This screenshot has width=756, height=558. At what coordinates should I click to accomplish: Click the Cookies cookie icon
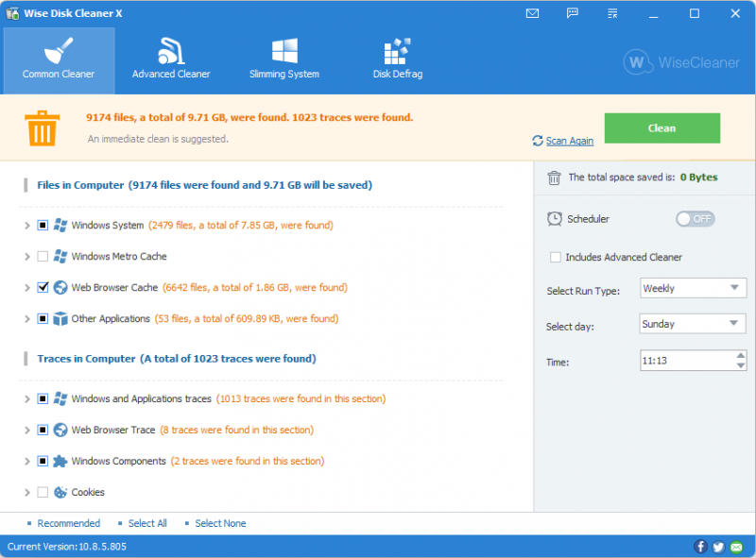pyautogui.click(x=60, y=492)
